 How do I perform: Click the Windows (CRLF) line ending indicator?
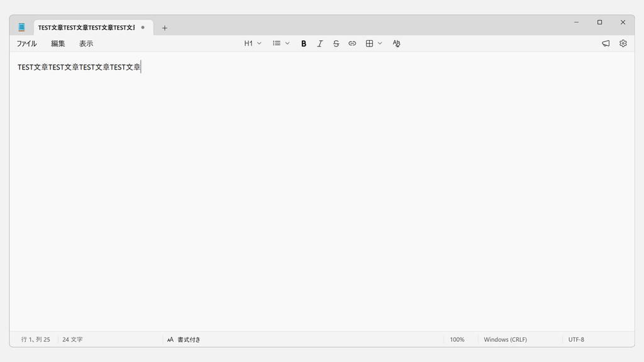(x=505, y=339)
